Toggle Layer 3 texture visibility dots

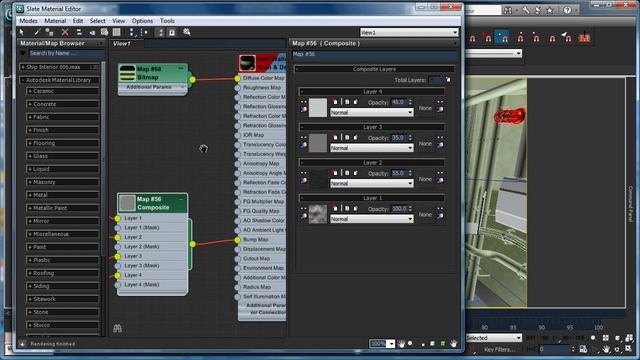(x=304, y=138)
